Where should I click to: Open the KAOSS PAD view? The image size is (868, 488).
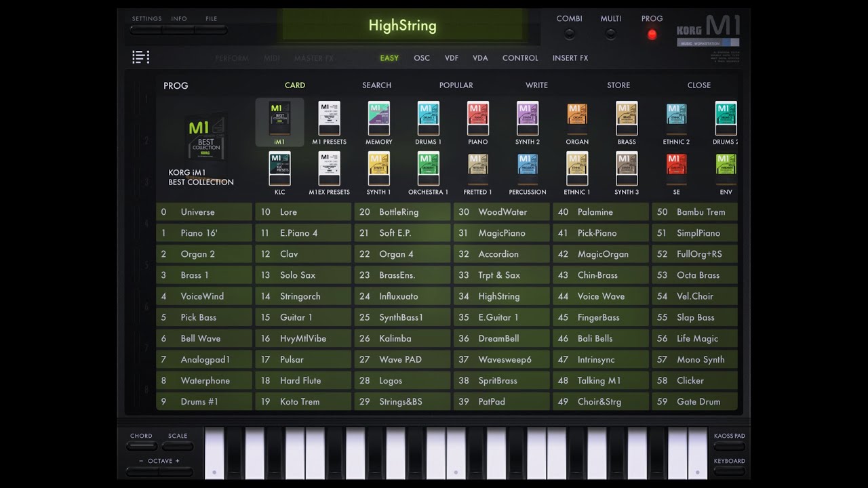coord(729,446)
